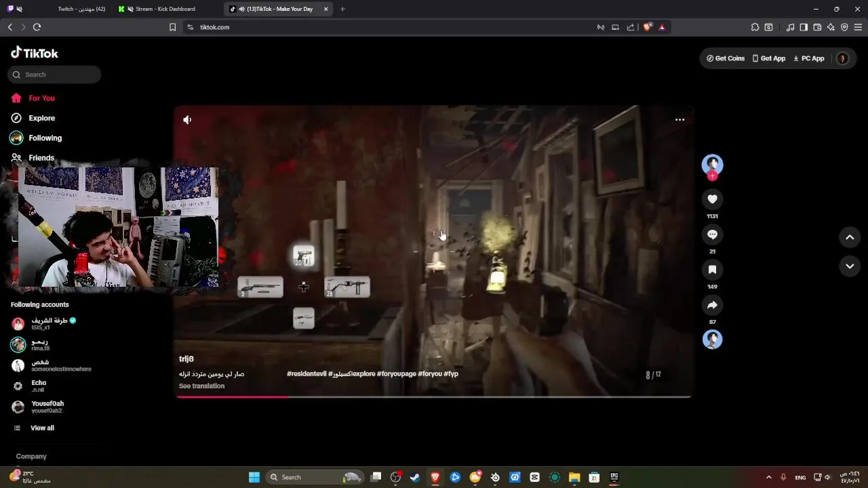Screen dimensions: 868x488
Task: Open the video's three-dot more menu
Action: [x=679, y=120]
